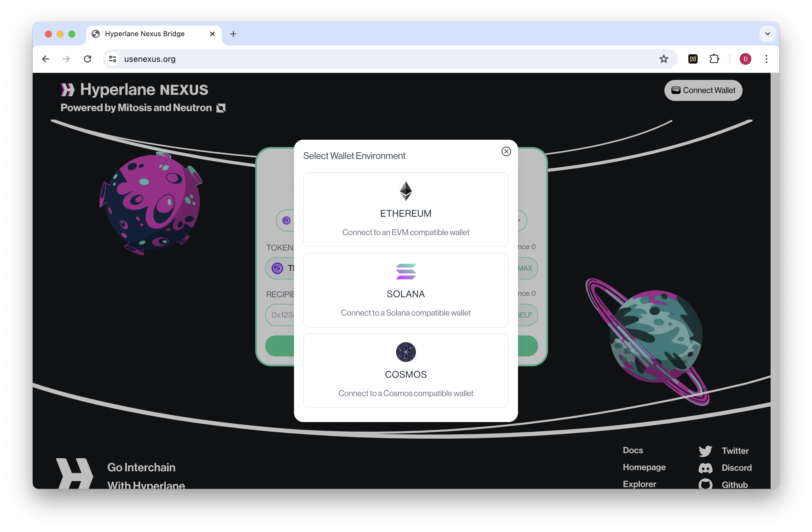Open the Discord link in footer
812x532 pixels.
[x=736, y=468]
